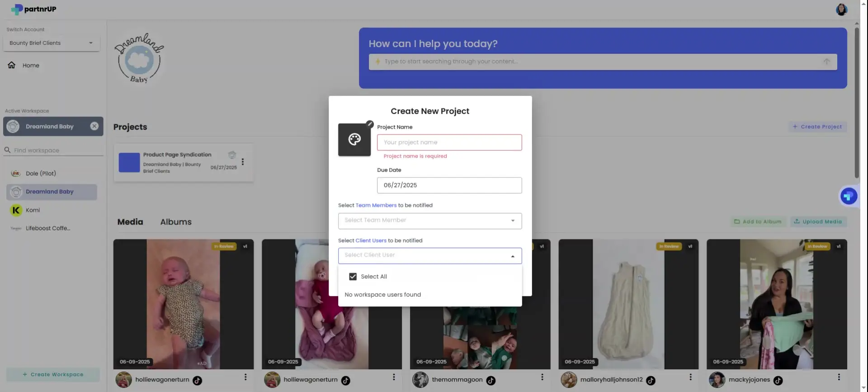The height and width of the screenshot is (392, 868).
Task: Click TikTok icon next to themommagoon
Action: (491, 381)
